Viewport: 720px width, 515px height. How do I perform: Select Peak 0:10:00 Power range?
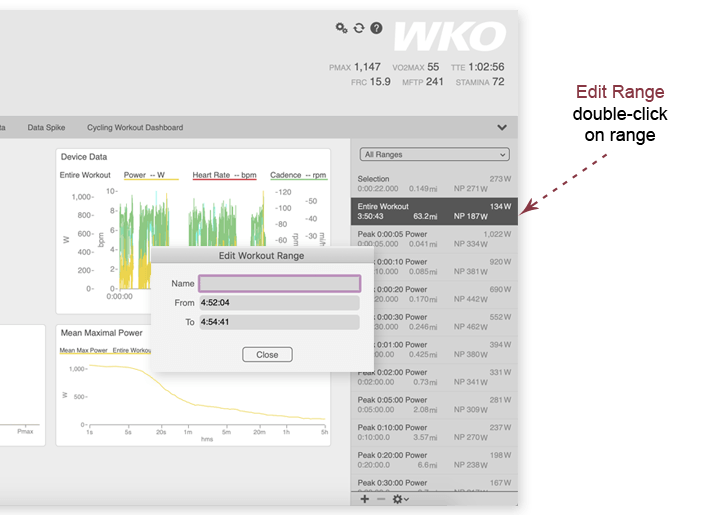434,432
